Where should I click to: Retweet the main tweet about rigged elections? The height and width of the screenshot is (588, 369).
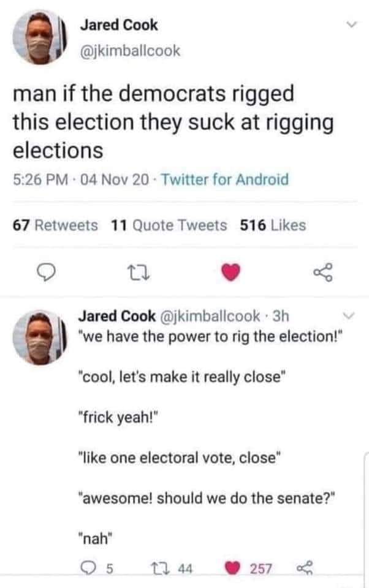(x=139, y=273)
